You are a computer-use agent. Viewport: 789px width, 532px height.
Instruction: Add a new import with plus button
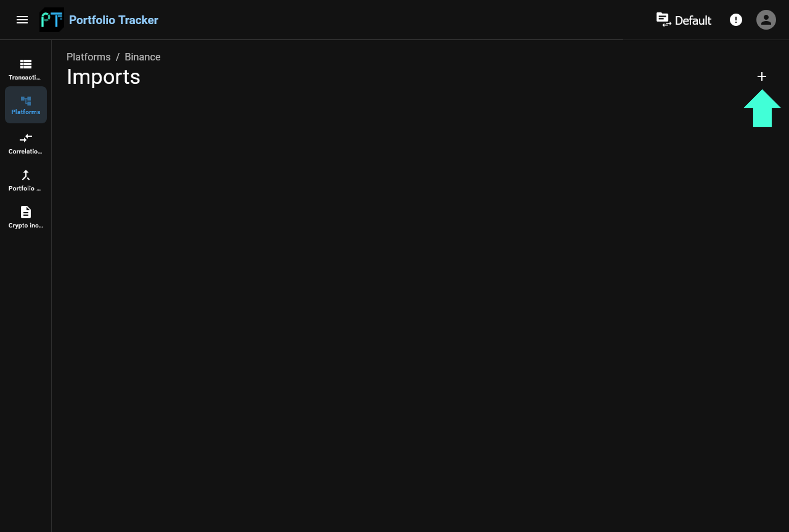pos(762,77)
